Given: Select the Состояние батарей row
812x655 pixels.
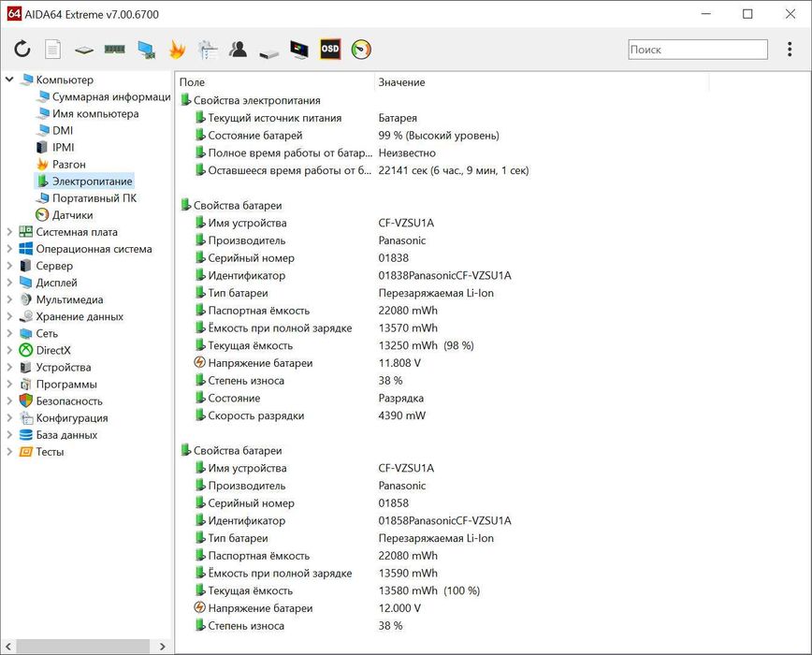Looking at the screenshot, I should (346, 136).
